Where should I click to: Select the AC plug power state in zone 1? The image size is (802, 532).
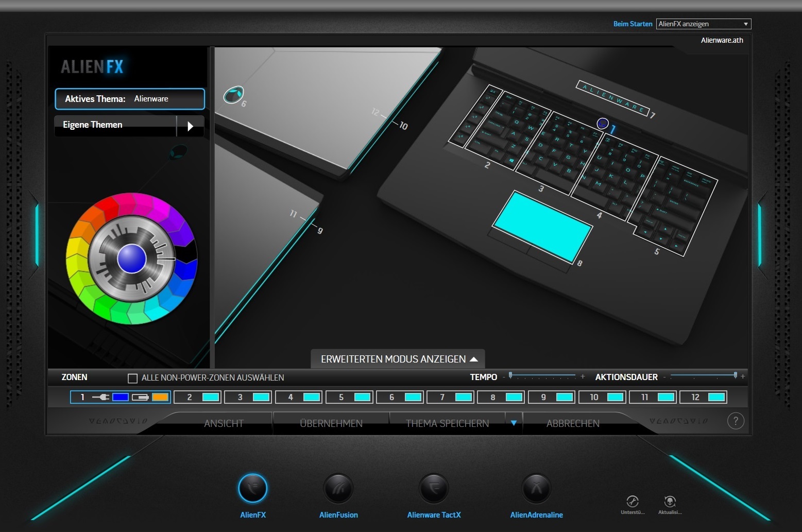(x=100, y=397)
